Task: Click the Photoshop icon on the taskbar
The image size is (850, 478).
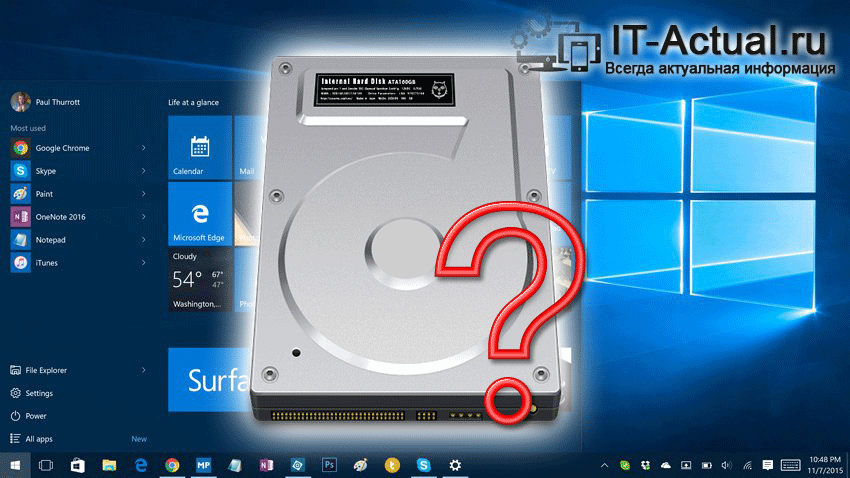Action: coord(328,465)
